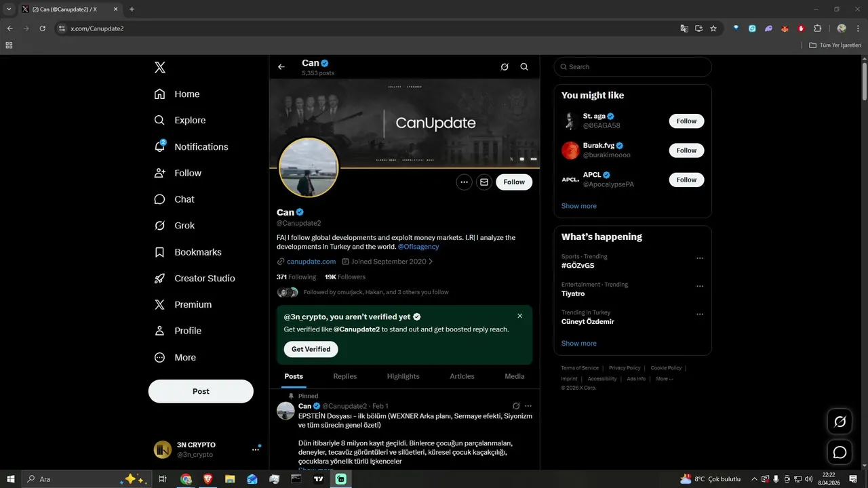Open new browser tab plus button
The height and width of the screenshot is (488, 868).
(x=132, y=9)
